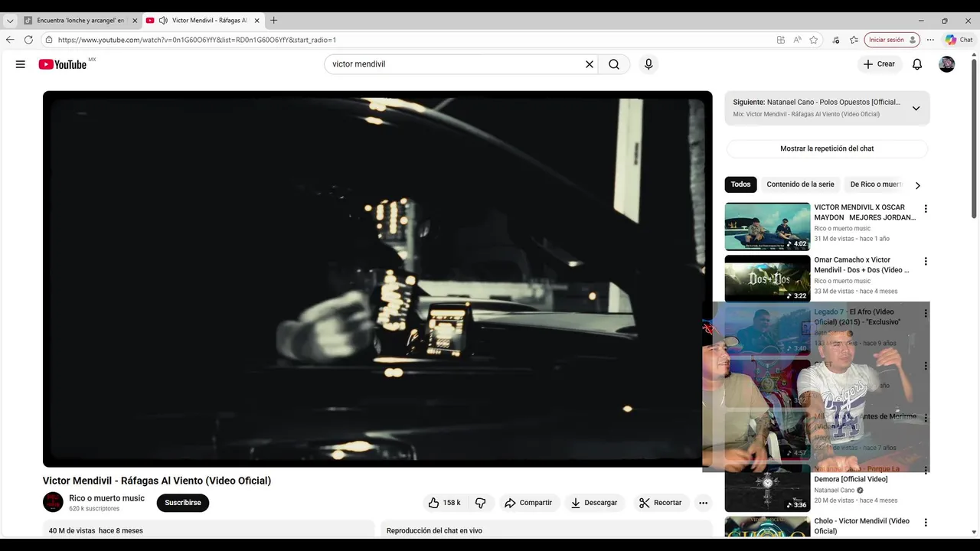This screenshot has width=980, height=551.
Task: Go to YouTube home via logo
Action: coord(63,64)
